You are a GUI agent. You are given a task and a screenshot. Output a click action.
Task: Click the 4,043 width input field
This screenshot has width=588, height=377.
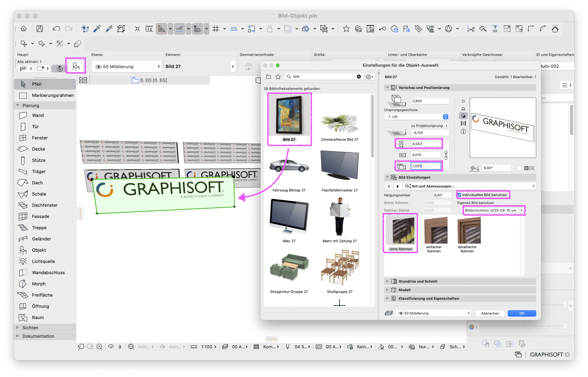pos(426,144)
